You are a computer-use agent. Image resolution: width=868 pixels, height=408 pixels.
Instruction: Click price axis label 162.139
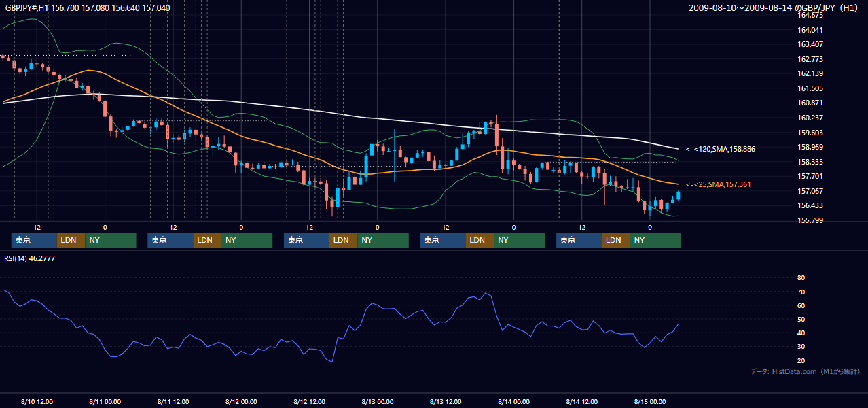pos(810,73)
